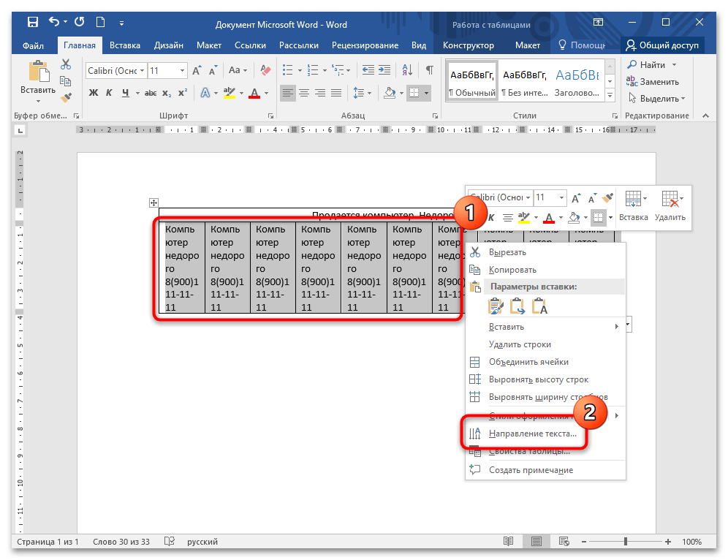The width and height of the screenshot is (728, 560).
Task: Apply strikethrough formatting
Action: [151, 93]
